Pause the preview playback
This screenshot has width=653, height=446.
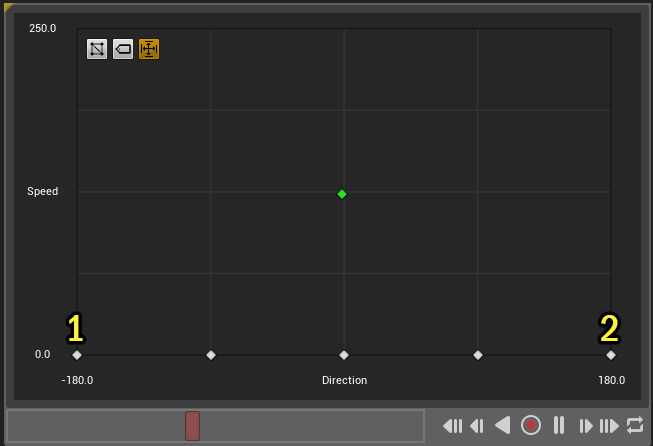[559, 425]
